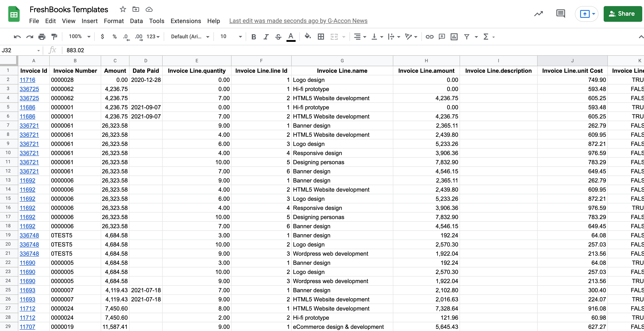Open the Format menu
The height and width of the screenshot is (331, 644).
coord(114,21)
